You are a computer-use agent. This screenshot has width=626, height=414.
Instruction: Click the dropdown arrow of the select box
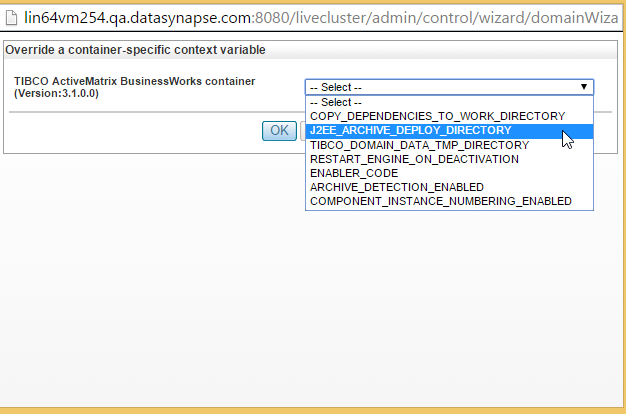click(x=584, y=87)
